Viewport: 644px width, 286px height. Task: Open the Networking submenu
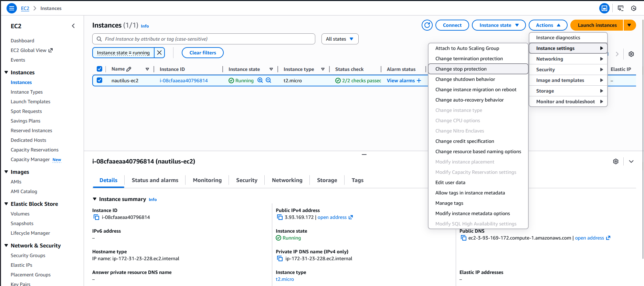[x=568, y=59]
